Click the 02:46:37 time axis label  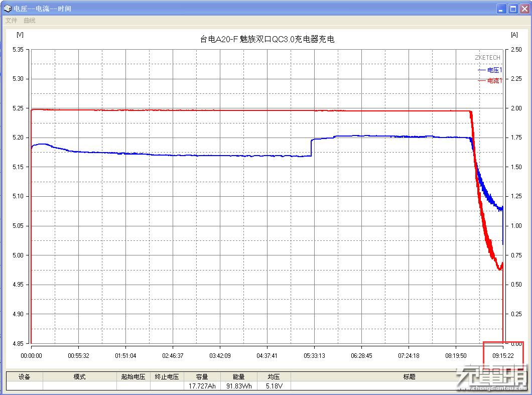[x=173, y=356]
